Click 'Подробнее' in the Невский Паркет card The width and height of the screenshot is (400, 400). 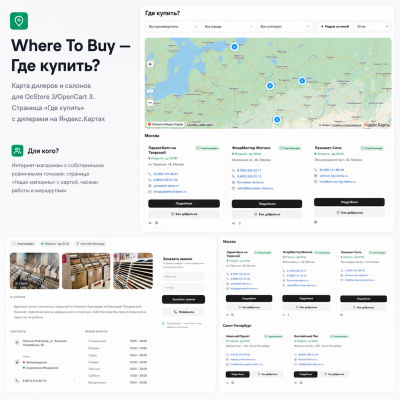click(x=237, y=374)
